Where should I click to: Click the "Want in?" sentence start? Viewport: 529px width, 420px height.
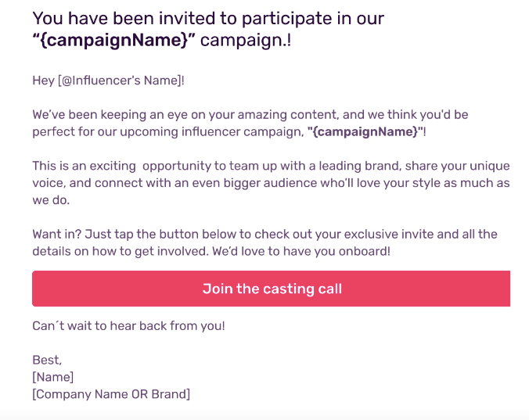56,234
